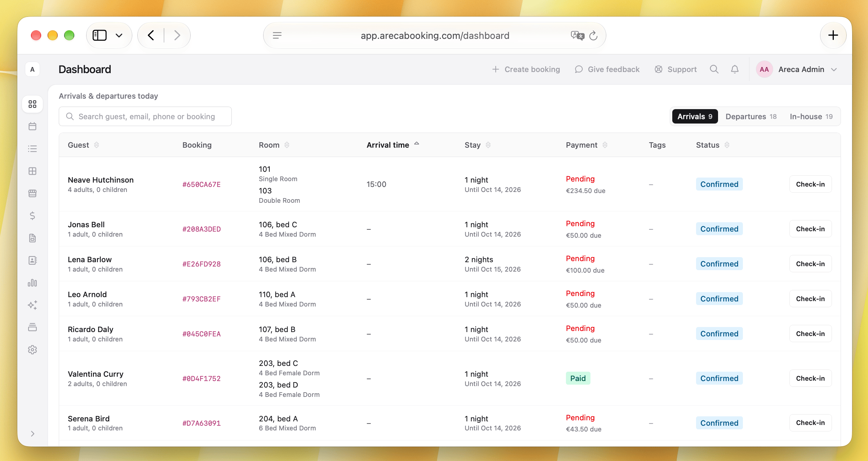This screenshot has height=461, width=868.
Task: Click Create booking in the header
Action: tap(526, 69)
